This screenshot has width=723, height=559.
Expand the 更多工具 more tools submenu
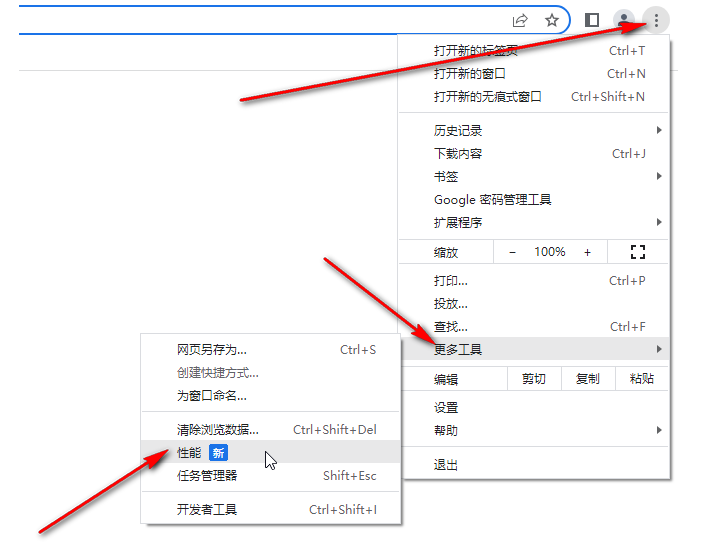534,349
